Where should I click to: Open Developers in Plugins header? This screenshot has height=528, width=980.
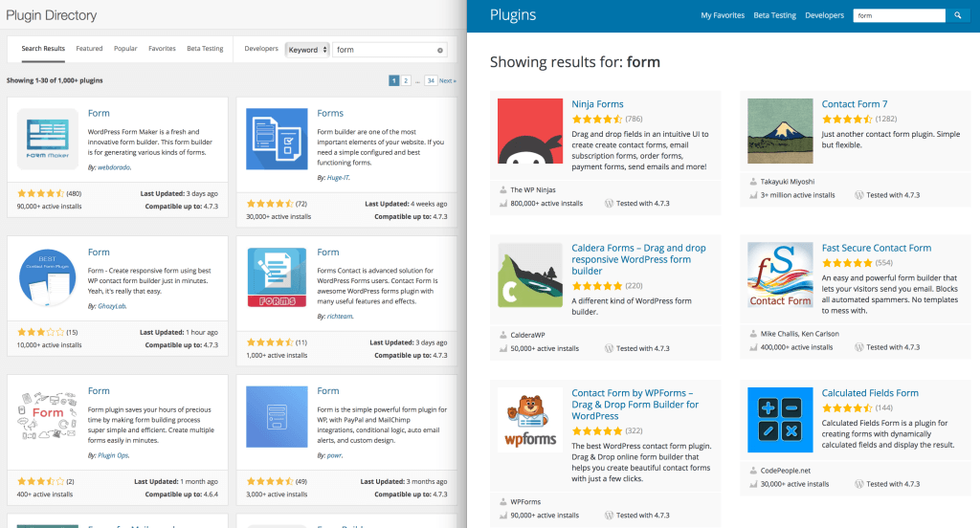point(824,15)
